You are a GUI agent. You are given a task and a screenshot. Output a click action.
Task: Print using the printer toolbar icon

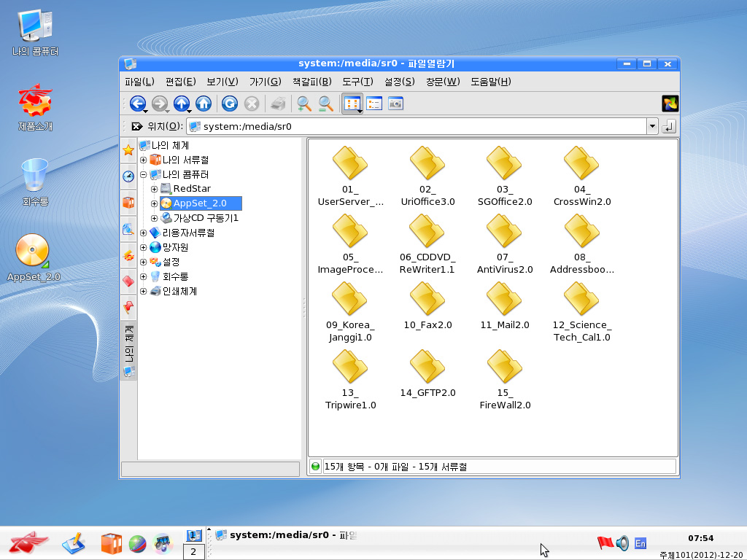(278, 104)
